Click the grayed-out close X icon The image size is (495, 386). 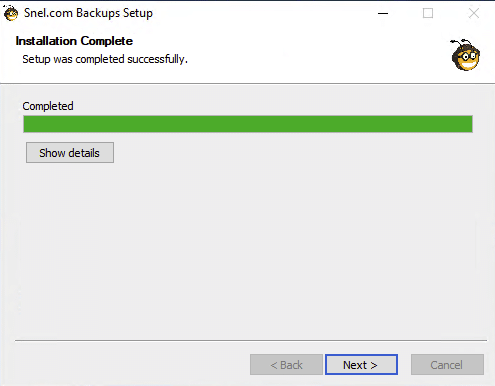[x=473, y=13]
